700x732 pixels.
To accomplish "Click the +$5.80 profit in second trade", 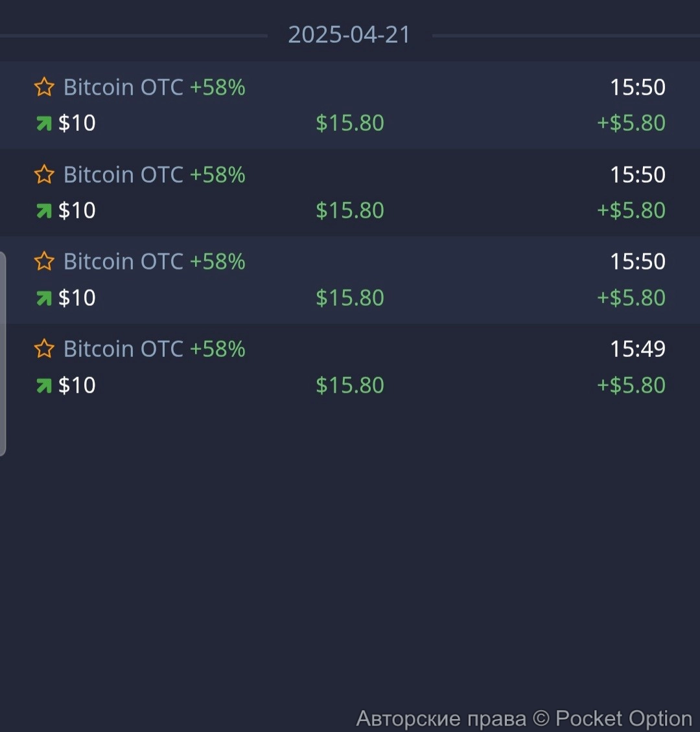I will pos(631,211).
